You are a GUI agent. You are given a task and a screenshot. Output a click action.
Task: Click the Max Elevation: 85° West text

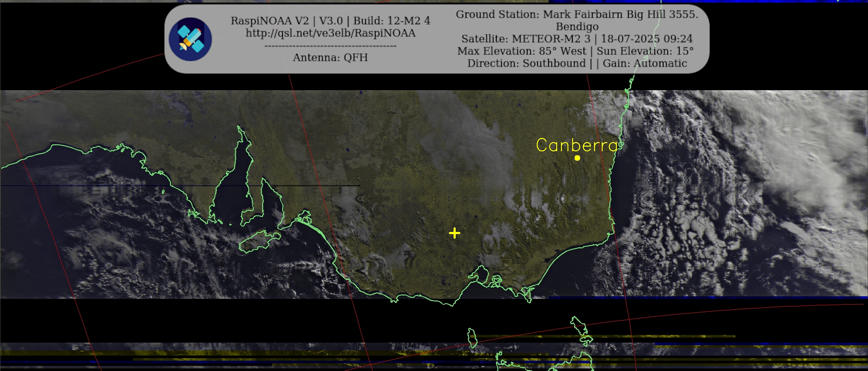click(x=522, y=51)
